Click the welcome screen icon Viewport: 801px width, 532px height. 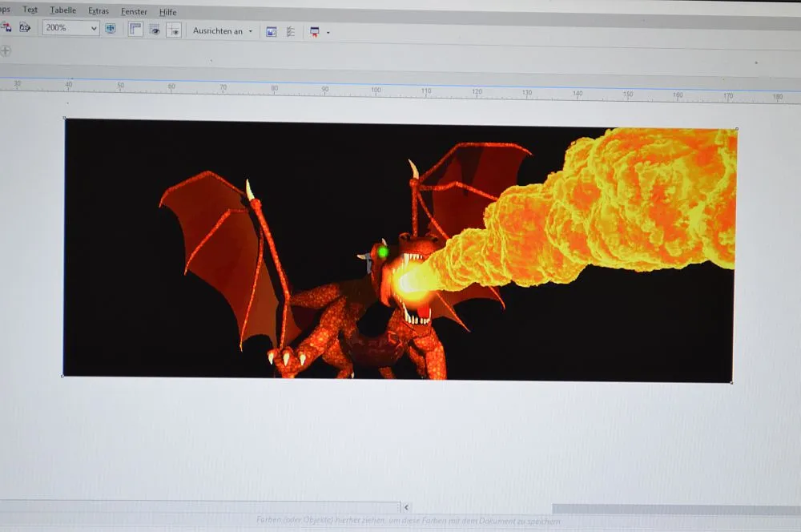click(271, 32)
